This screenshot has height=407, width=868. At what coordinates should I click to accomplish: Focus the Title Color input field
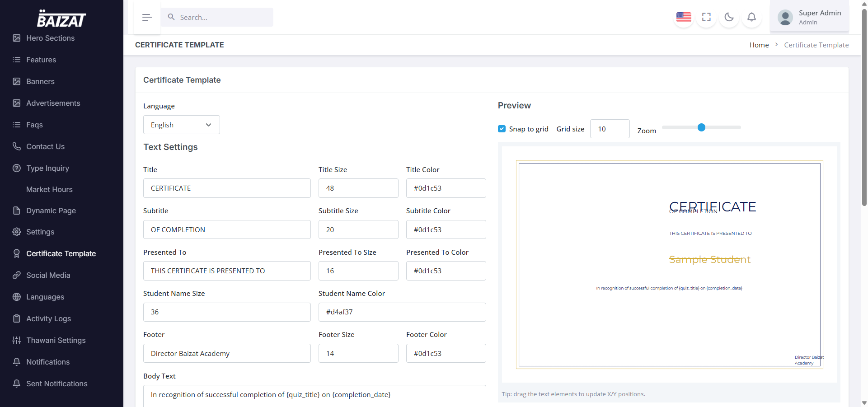pos(446,188)
